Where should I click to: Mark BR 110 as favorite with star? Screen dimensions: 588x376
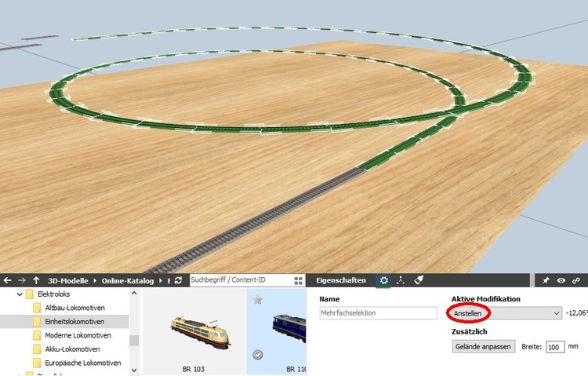(258, 300)
